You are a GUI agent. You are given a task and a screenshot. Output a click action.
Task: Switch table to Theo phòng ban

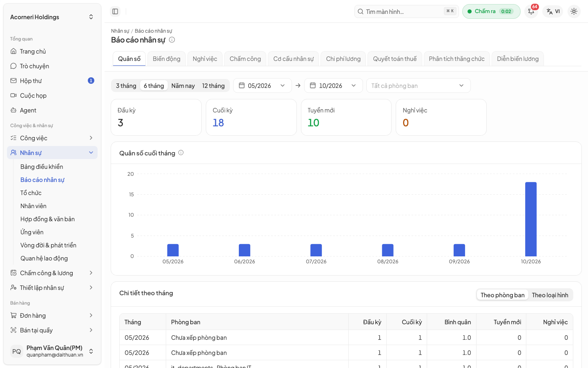[x=503, y=295]
